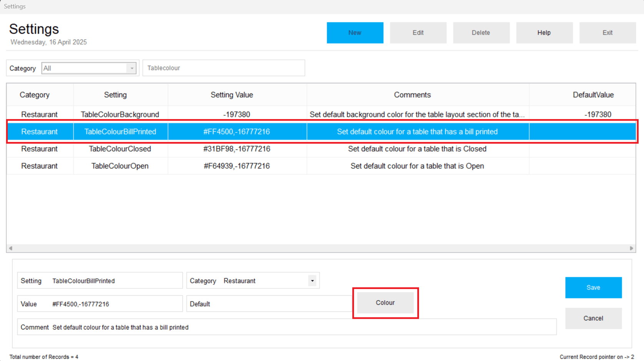Click the Default value input field
644x361 pixels.
coord(269,304)
